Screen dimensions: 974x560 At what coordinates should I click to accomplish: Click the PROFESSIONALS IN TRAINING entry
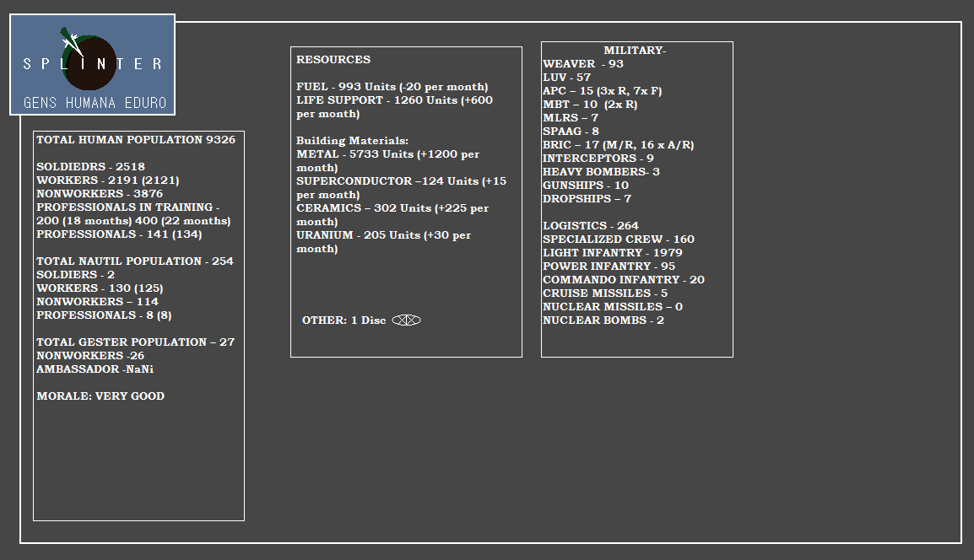pos(127,207)
